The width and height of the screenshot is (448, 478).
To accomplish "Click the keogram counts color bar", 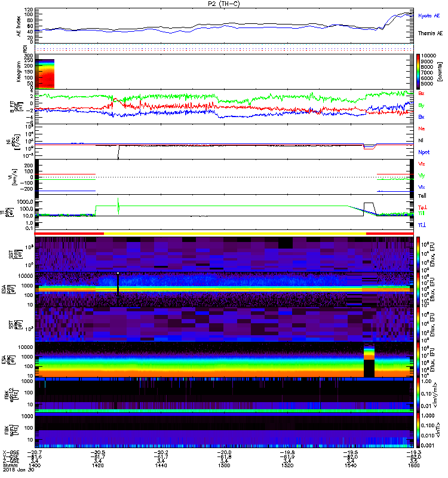I will click(418, 72).
